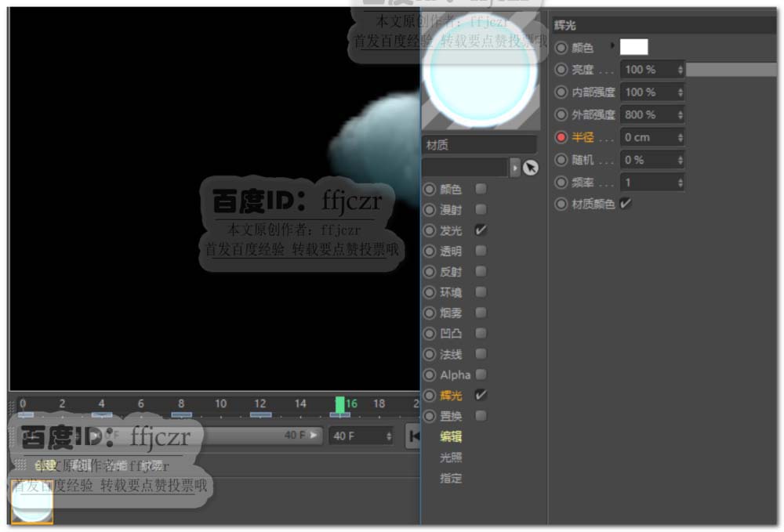Click the material preview sphere thumbnail
The height and width of the screenshot is (532, 784).
[x=481, y=71]
